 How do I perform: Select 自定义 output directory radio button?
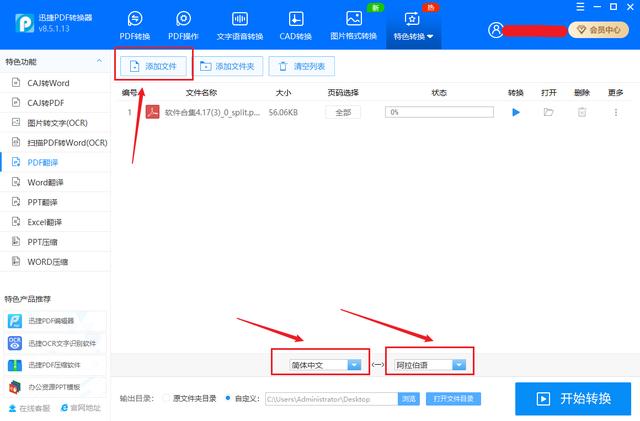coord(229,398)
